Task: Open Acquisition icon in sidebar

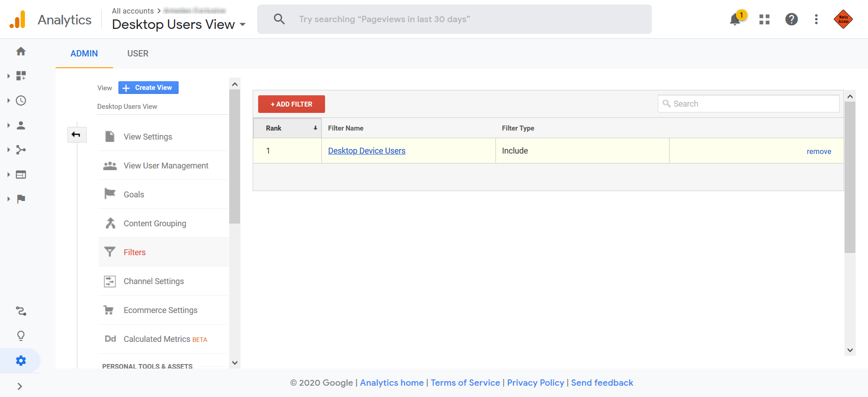Action: [x=21, y=149]
